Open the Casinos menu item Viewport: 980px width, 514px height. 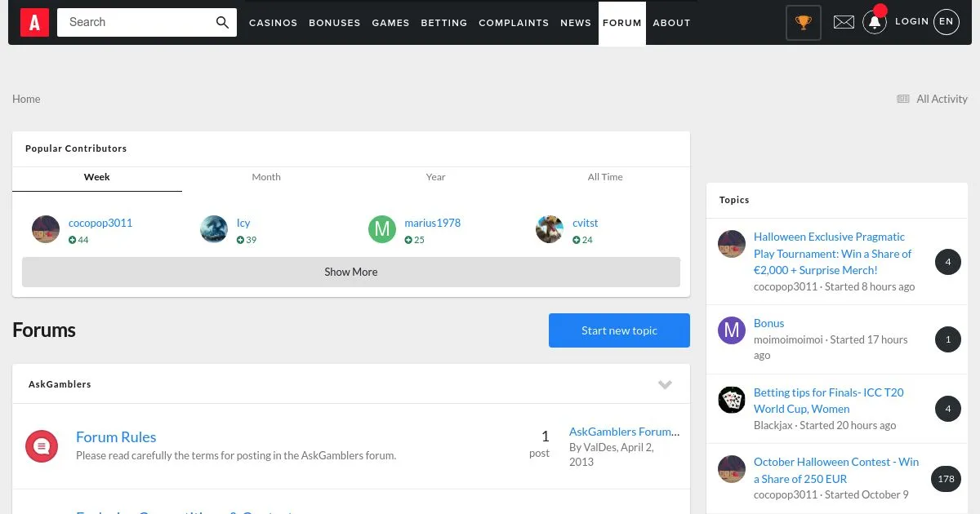coord(273,23)
